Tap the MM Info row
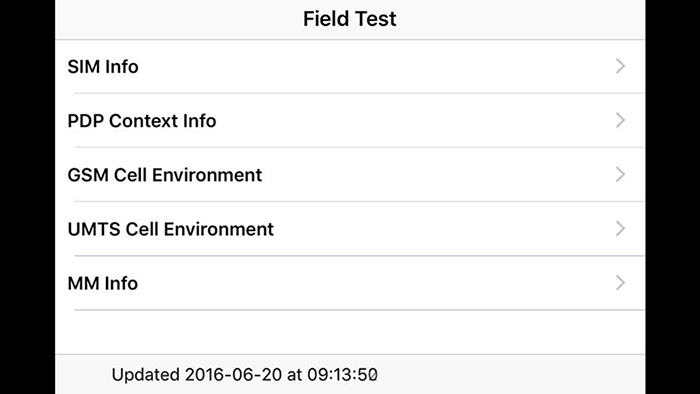 pos(350,283)
